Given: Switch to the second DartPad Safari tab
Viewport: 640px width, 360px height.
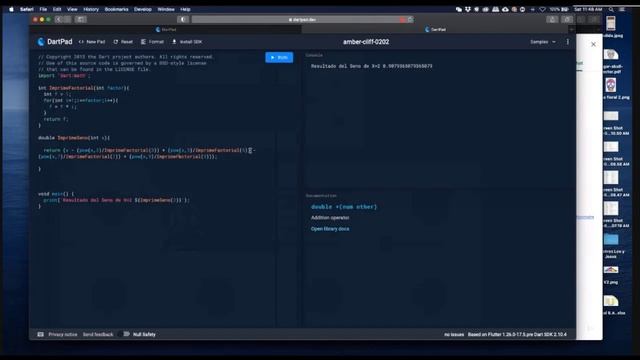Looking at the screenshot, I should click(x=435, y=29).
